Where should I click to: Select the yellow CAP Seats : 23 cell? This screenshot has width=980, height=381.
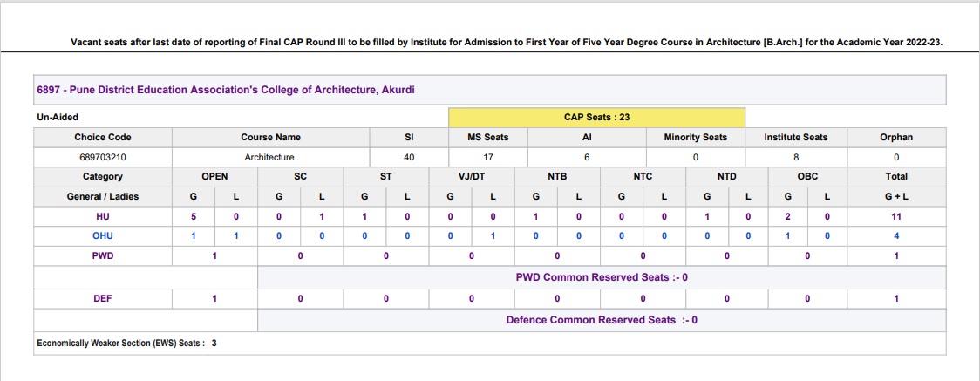click(596, 118)
